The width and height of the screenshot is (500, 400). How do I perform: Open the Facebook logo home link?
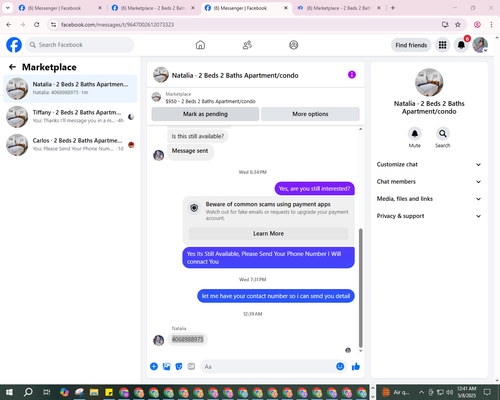(14, 45)
